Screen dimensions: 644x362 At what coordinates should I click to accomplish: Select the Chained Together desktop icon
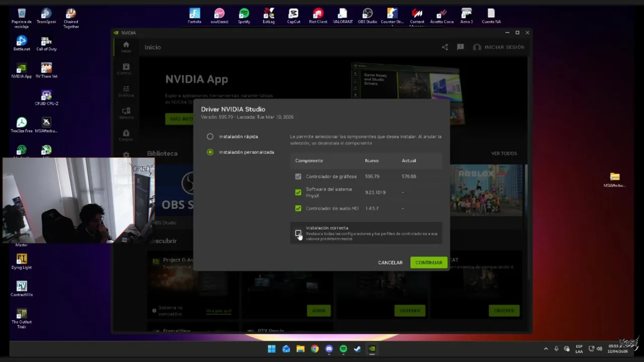(71, 19)
